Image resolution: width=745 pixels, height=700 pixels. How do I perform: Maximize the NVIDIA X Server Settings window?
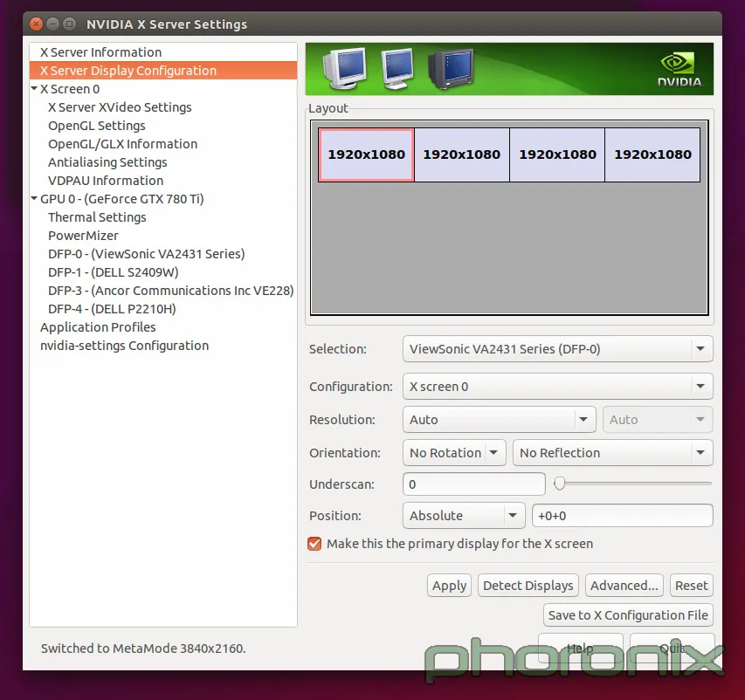(69, 24)
